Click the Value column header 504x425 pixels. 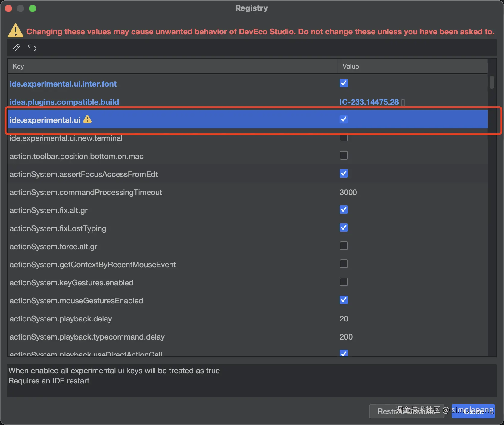click(412, 67)
